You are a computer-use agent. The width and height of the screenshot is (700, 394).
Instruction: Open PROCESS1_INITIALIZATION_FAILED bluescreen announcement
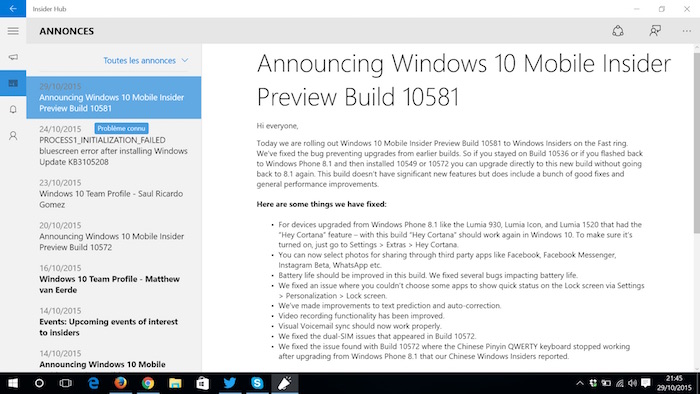click(114, 145)
